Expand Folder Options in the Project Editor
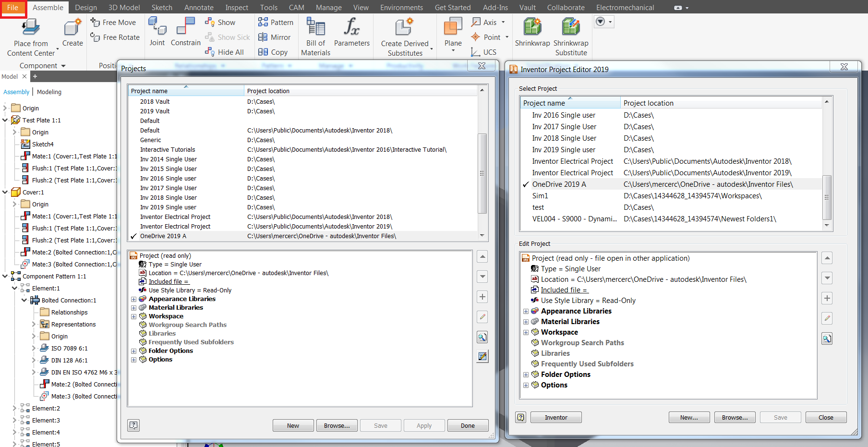The width and height of the screenshot is (868, 447). 526,375
